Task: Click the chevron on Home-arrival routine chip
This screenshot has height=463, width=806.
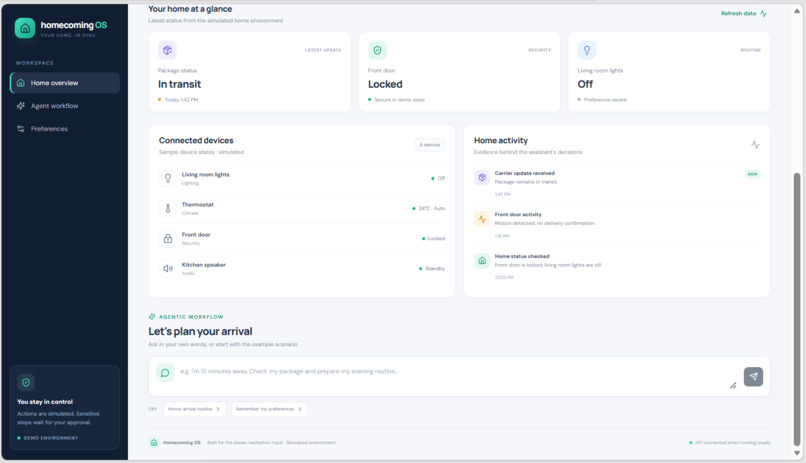Action: click(x=218, y=409)
